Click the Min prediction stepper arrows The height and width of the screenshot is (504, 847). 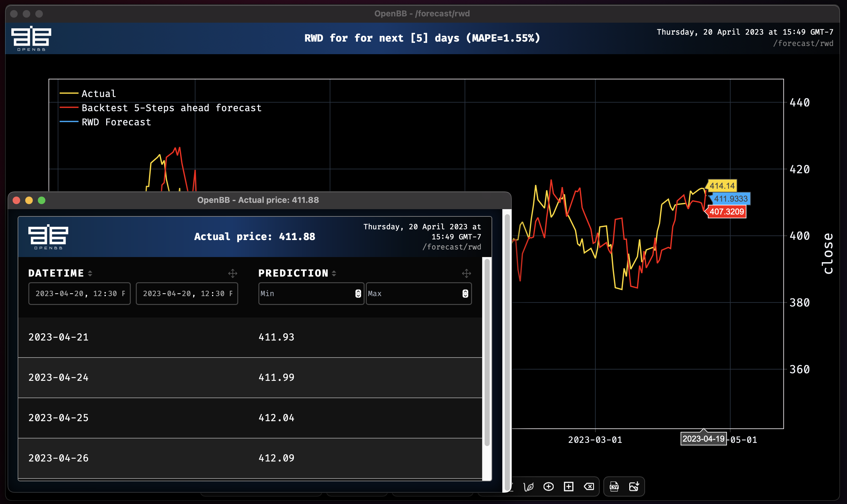click(x=358, y=294)
